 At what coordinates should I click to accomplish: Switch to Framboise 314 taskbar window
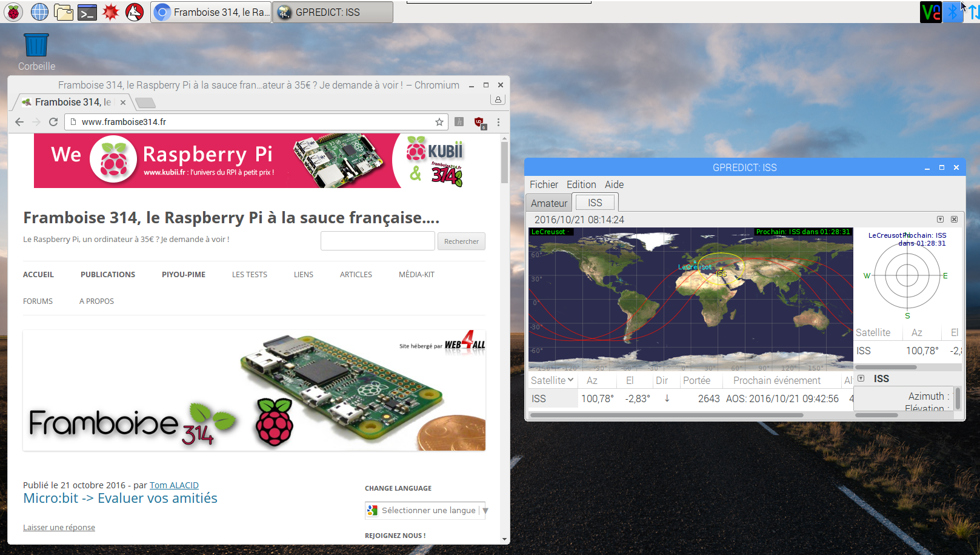click(x=211, y=12)
